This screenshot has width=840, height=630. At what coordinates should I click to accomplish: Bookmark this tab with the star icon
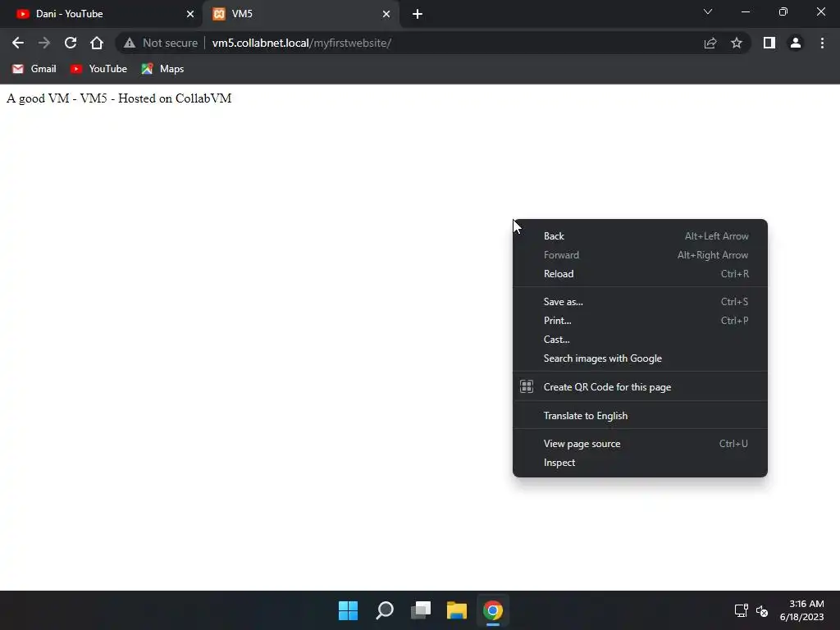[x=737, y=43]
